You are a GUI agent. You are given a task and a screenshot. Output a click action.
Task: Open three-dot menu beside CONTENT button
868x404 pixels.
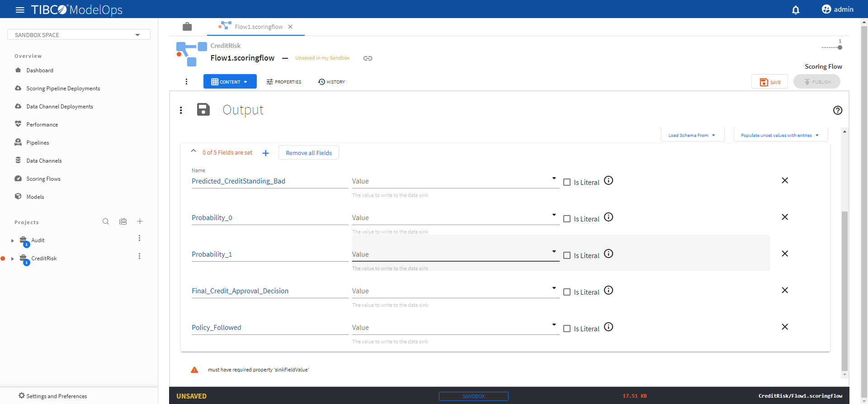click(186, 82)
